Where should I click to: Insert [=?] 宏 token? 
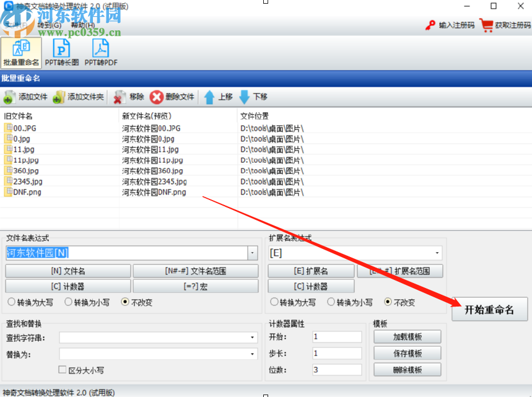click(196, 286)
